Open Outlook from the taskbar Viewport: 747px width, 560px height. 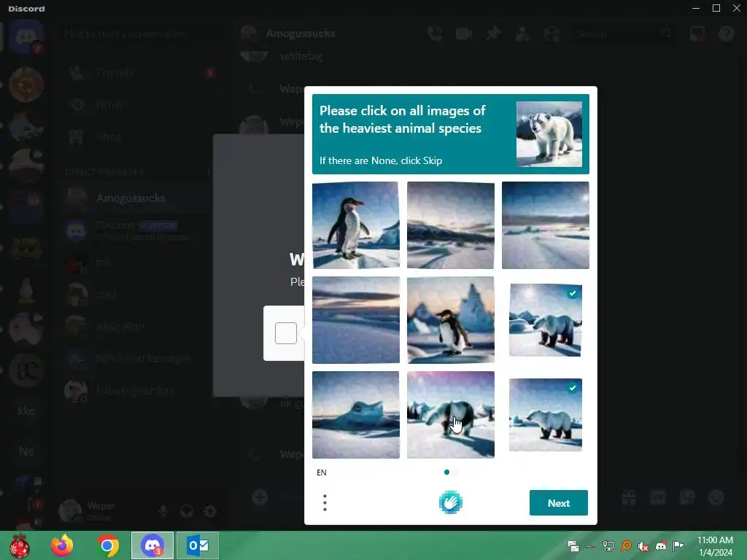(198, 545)
